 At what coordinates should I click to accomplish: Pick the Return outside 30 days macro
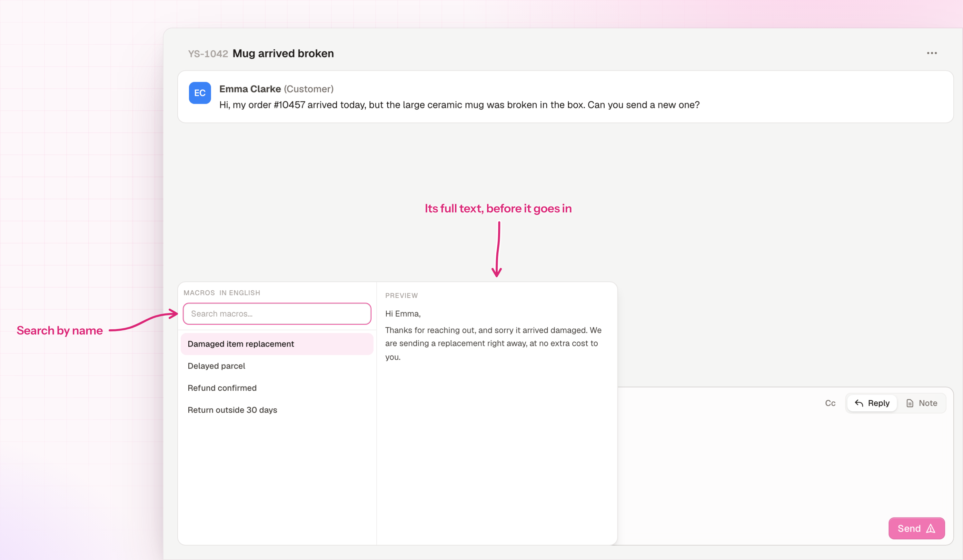[277, 410]
